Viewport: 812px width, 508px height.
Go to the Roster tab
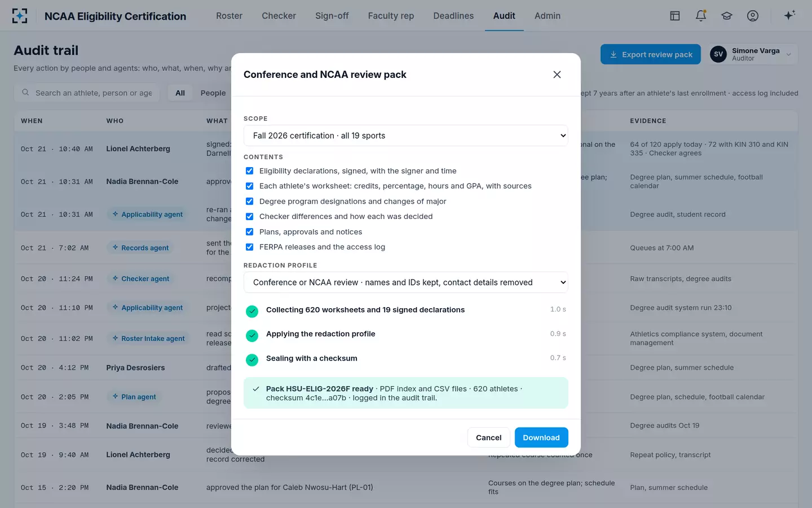tap(229, 16)
